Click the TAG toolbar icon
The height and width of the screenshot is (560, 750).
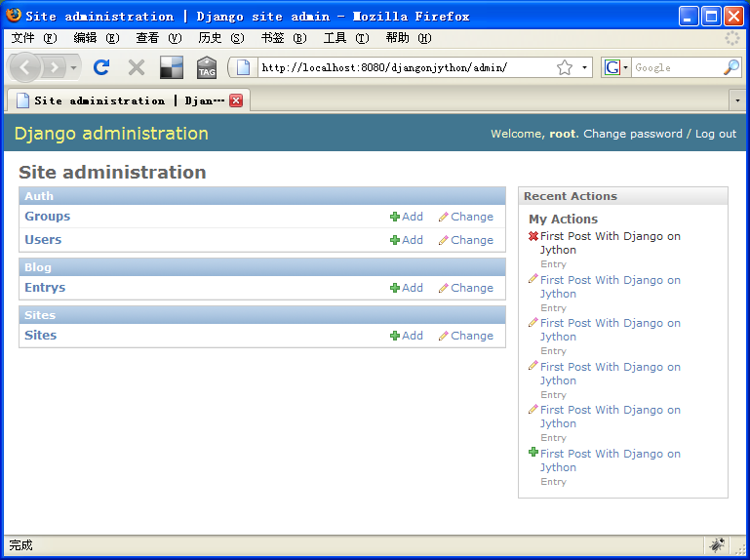[207, 67]
